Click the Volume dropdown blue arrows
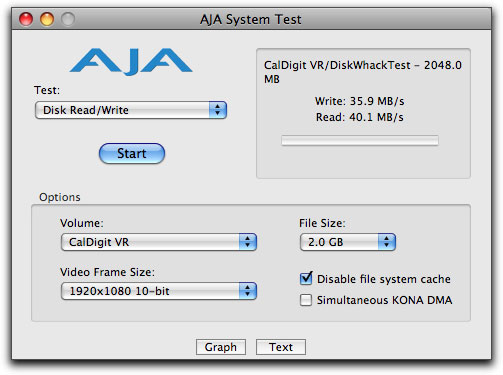 point(248,242)
